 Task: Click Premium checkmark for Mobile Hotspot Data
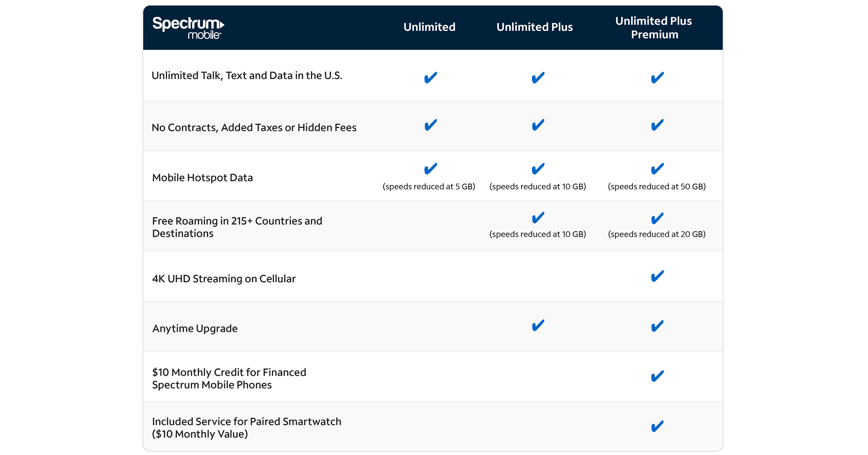tap(657, 169)
